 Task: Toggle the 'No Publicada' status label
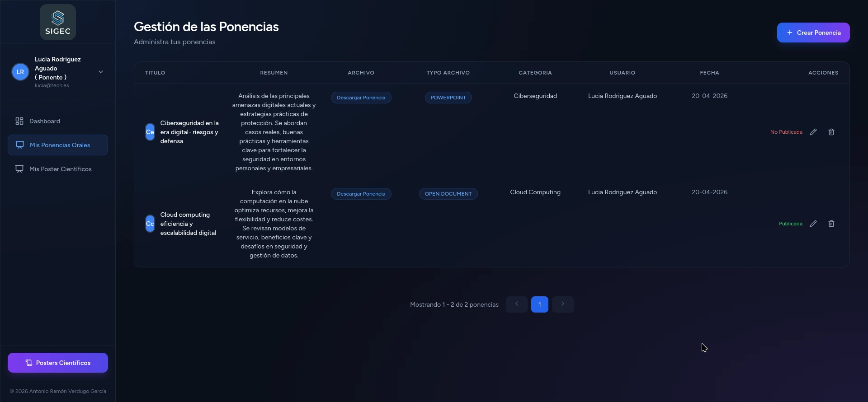coord(786,132)
